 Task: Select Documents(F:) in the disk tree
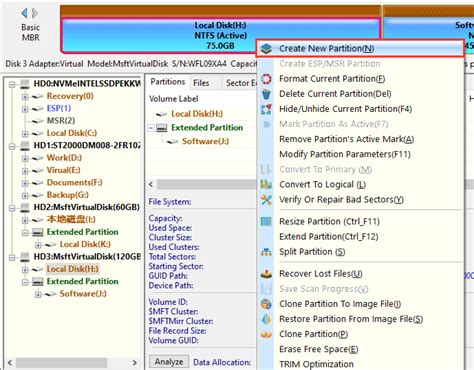74,183
